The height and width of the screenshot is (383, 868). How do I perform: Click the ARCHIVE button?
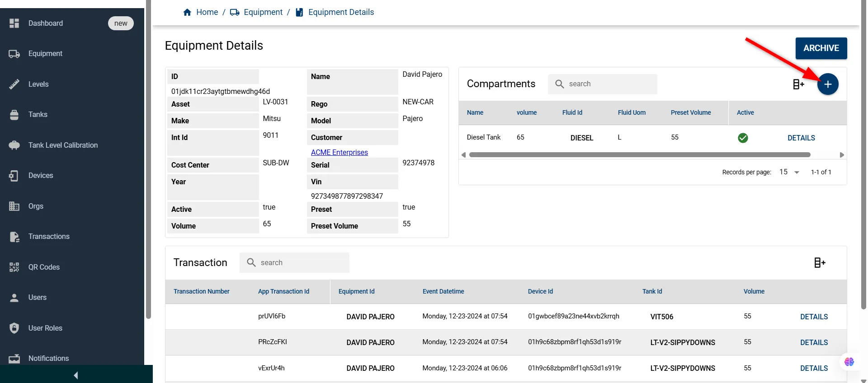click(821, 48)
